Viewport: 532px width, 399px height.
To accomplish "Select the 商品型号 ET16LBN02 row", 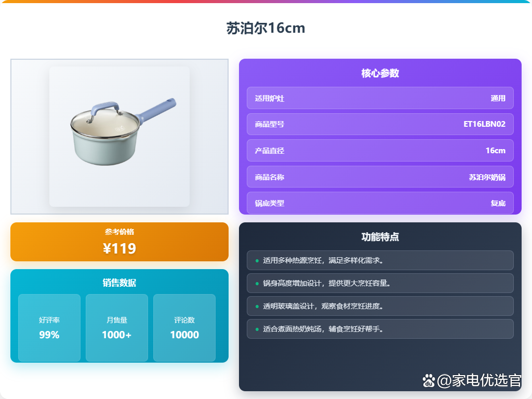I will [380, 124].
